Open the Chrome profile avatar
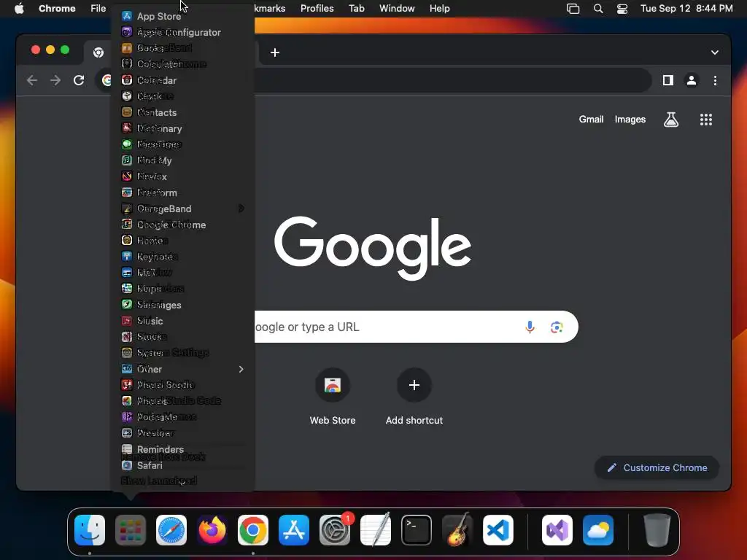The height and width of the screenshot is (560, 747). click(692, 80)
